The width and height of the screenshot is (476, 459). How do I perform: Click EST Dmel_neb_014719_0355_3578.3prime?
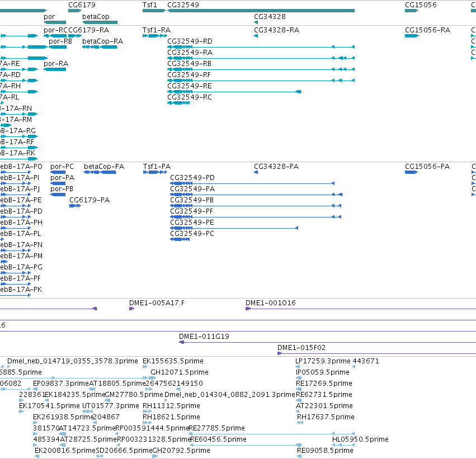(x=73, y=361)
